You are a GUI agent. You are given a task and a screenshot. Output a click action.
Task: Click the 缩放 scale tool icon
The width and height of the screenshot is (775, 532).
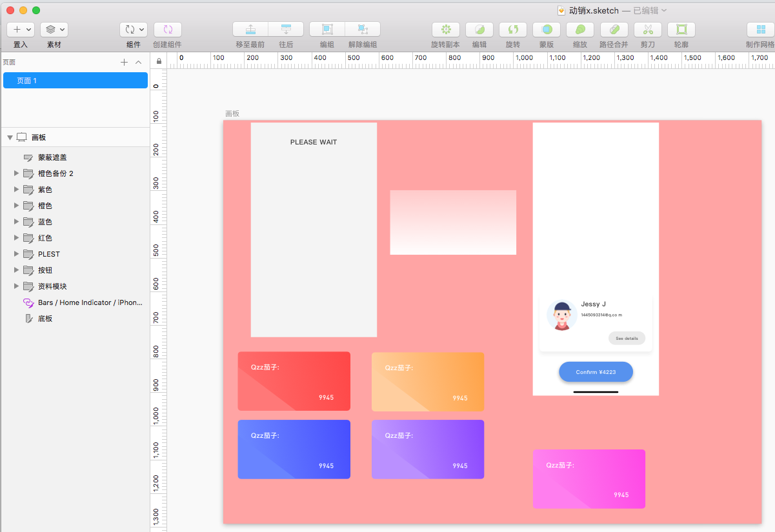[580, 30]
